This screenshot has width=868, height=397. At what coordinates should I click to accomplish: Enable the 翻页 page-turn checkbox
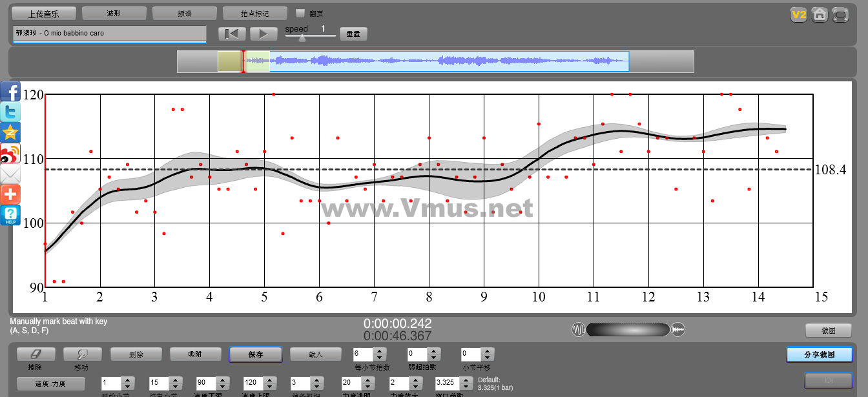coord(300,13)
